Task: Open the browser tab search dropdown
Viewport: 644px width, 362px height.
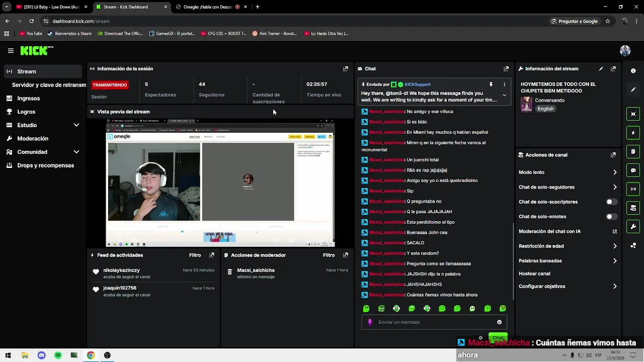Action: (x=7, y=7)
